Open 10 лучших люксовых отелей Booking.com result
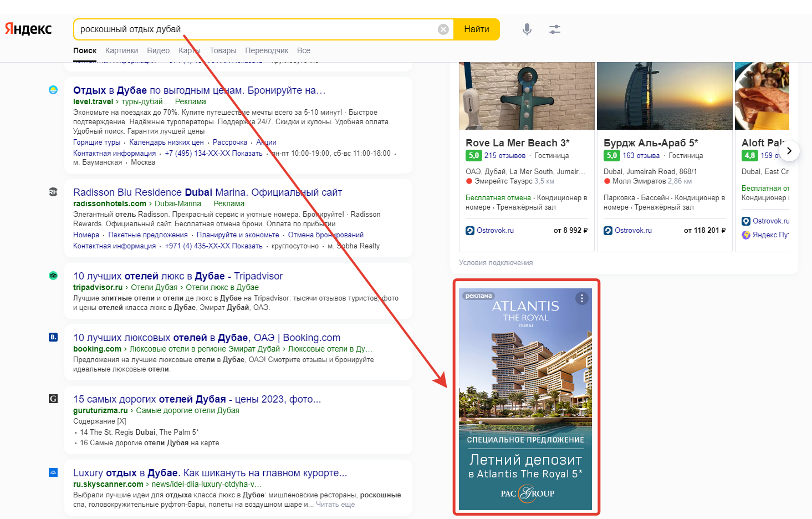Viewport: 812px width, 519px height. [x=207, y=338]
